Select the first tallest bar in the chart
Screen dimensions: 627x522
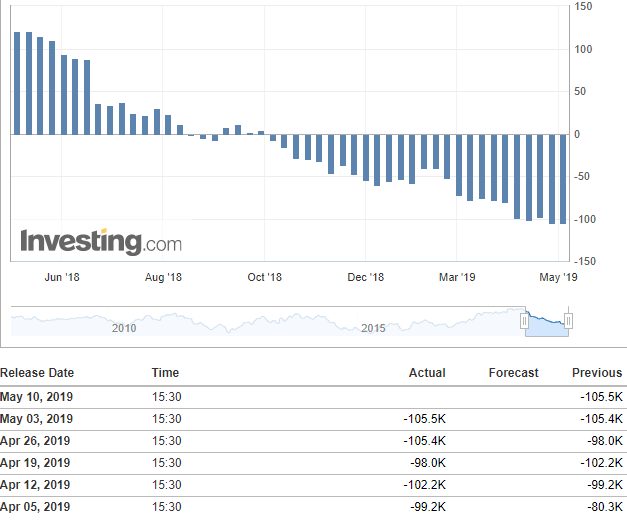tap(17, 83)
